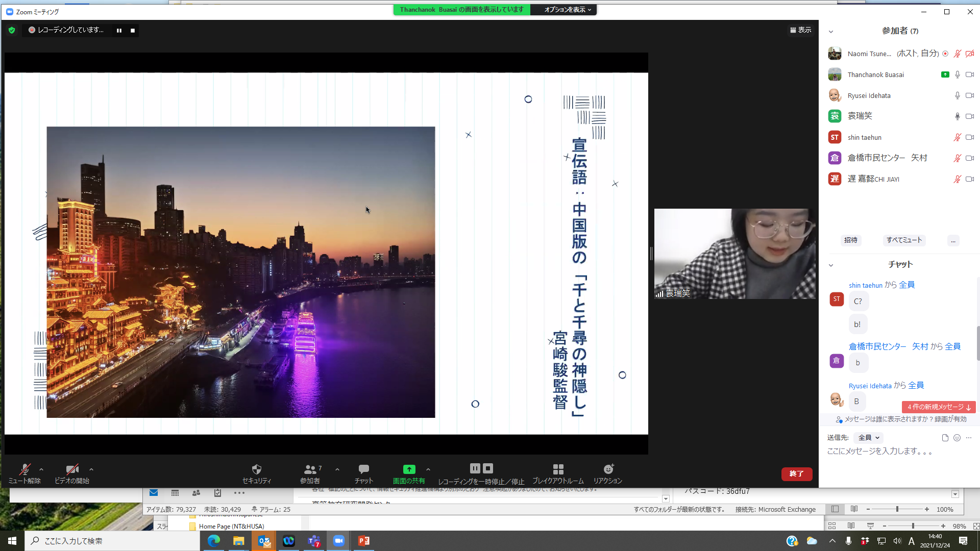Open Outlook calendar icon behind Zoom
Image resolution: width=980 pixels, height=551 pixels.
point(175,493)
